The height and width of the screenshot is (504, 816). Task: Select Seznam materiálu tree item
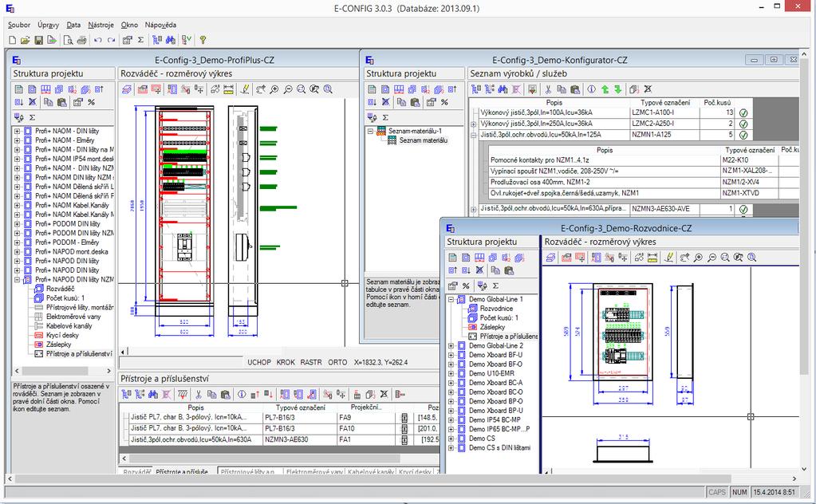click(423, 140)
